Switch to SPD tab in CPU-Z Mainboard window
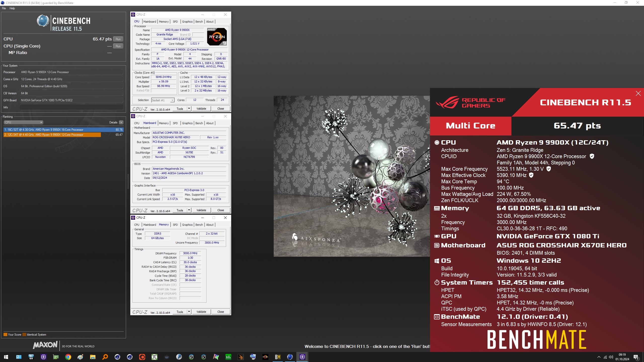Image resolution: width=644 pixels, height=362 pixels. click(175, 123)
